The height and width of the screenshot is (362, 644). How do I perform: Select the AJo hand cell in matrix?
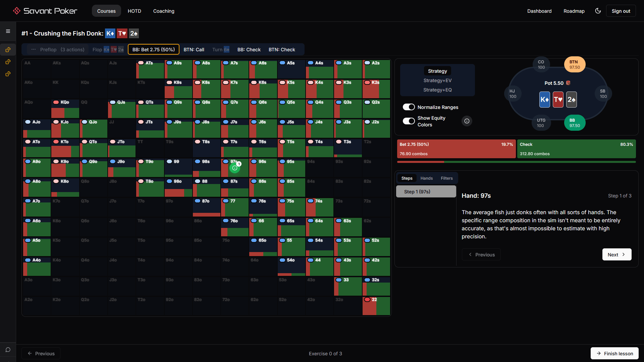coord(37,128)
